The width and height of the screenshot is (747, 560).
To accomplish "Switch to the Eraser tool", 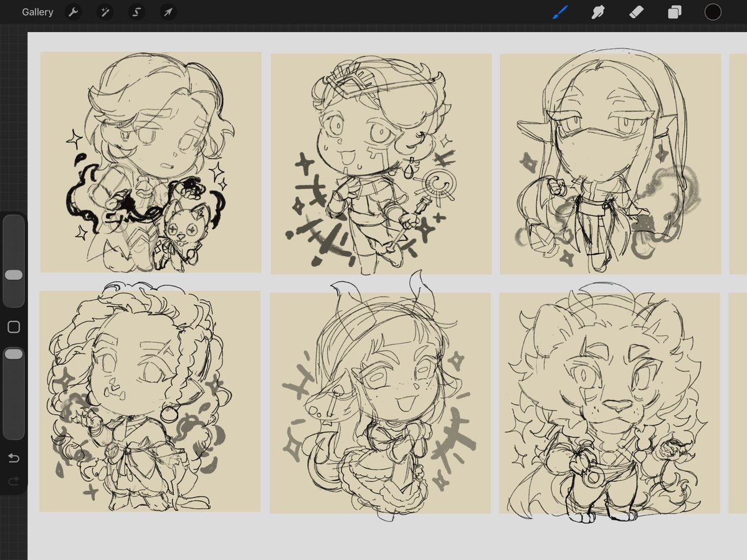I will click(x=636, y=12).
